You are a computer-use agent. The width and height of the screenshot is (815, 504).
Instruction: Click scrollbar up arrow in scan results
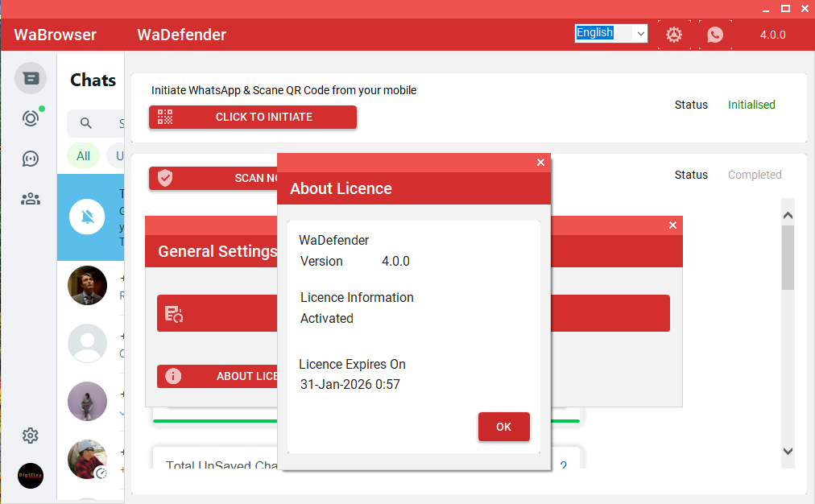[x=788, y=215]
